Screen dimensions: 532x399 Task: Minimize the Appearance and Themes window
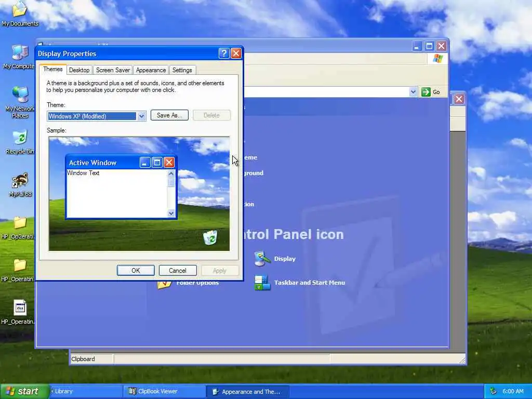coord(417,46)
